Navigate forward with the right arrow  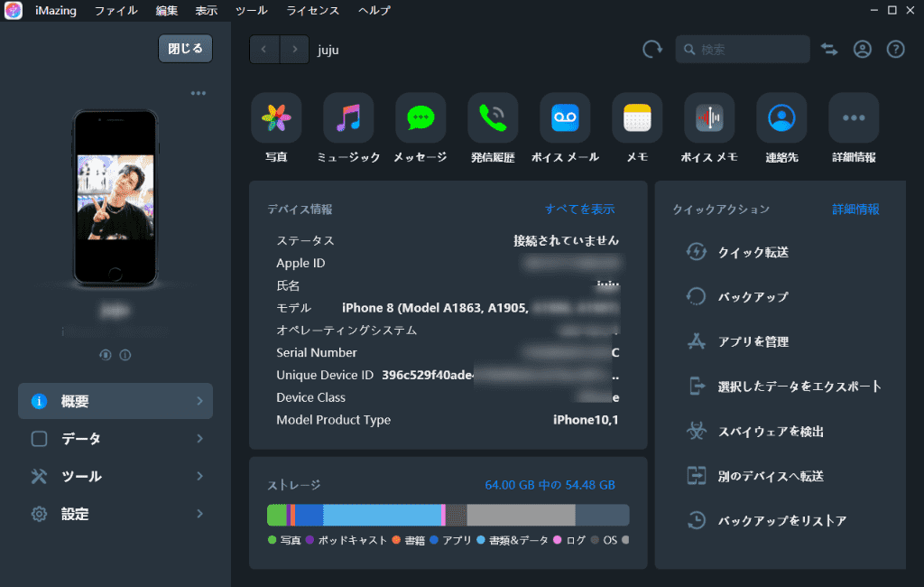295,50
